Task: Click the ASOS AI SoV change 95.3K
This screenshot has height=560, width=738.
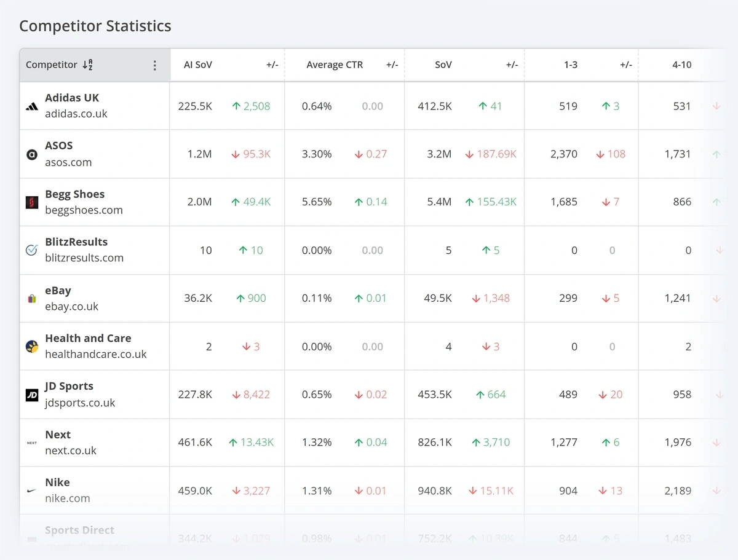Action: click(x=251, y=154)
